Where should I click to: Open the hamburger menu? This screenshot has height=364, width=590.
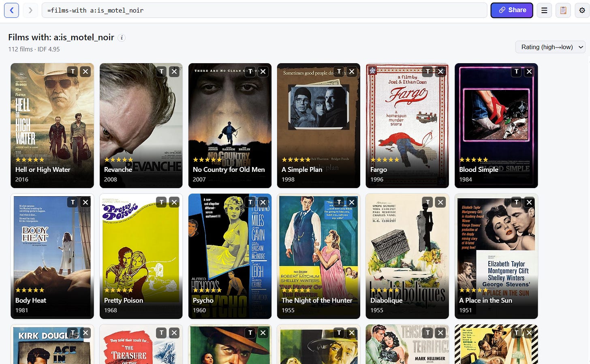click(x=544, y=10)
